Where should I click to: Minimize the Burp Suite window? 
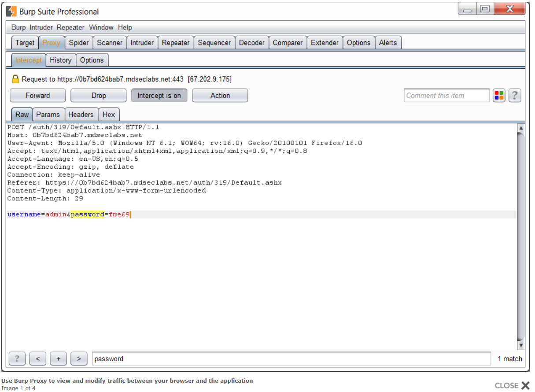(468, 9)
